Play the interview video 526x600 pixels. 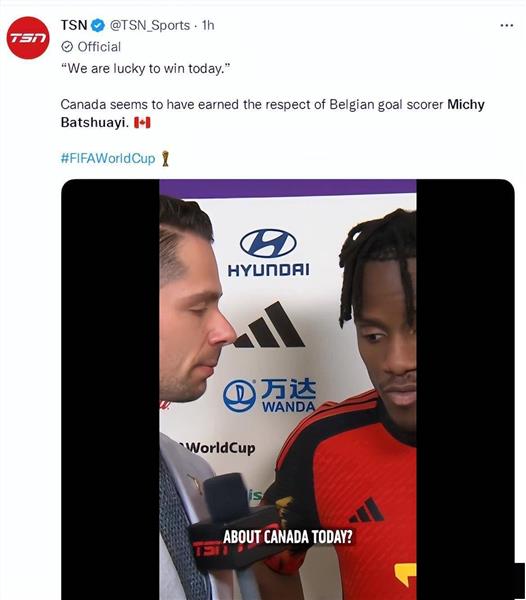288,389
